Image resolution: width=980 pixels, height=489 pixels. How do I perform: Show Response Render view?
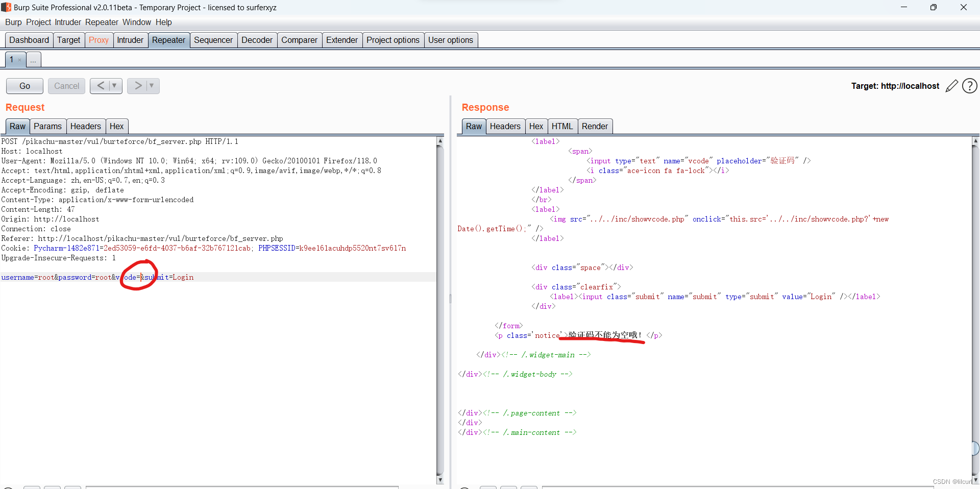pyautogui.click(x=595, y=127)
